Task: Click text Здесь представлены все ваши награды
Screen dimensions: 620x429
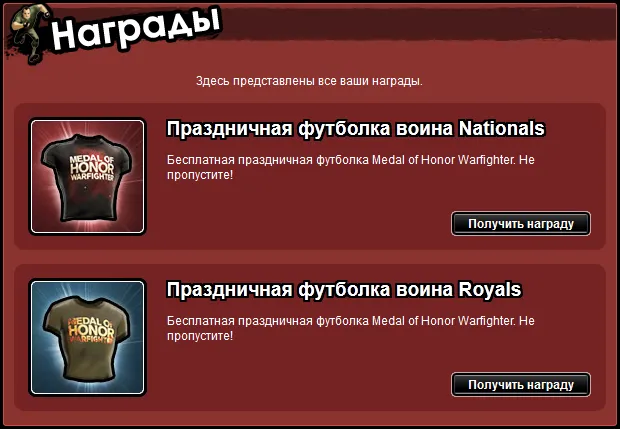Action: click(x=309, y=81)
